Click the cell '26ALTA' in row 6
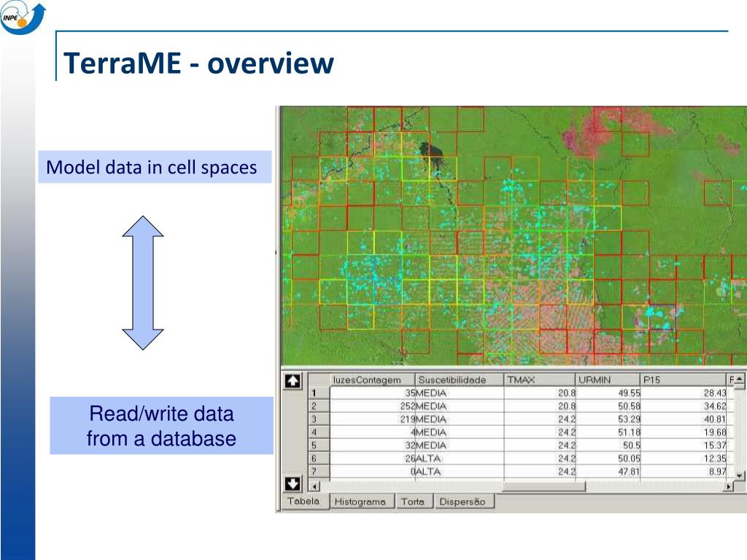Image resolution: width=747 pixels, height=560 pixels. pyautogui.click(x=422, y=458)
